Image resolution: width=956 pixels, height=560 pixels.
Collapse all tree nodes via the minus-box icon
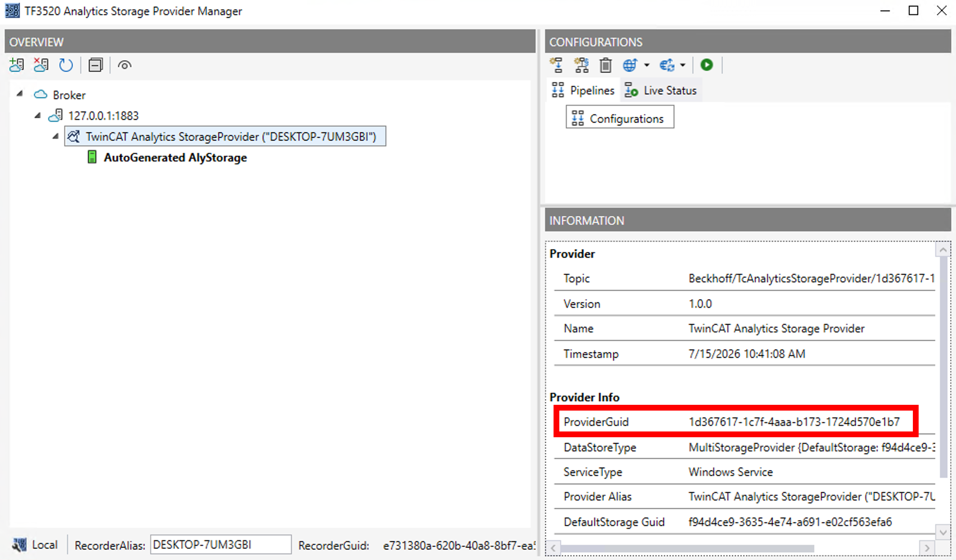95,65
